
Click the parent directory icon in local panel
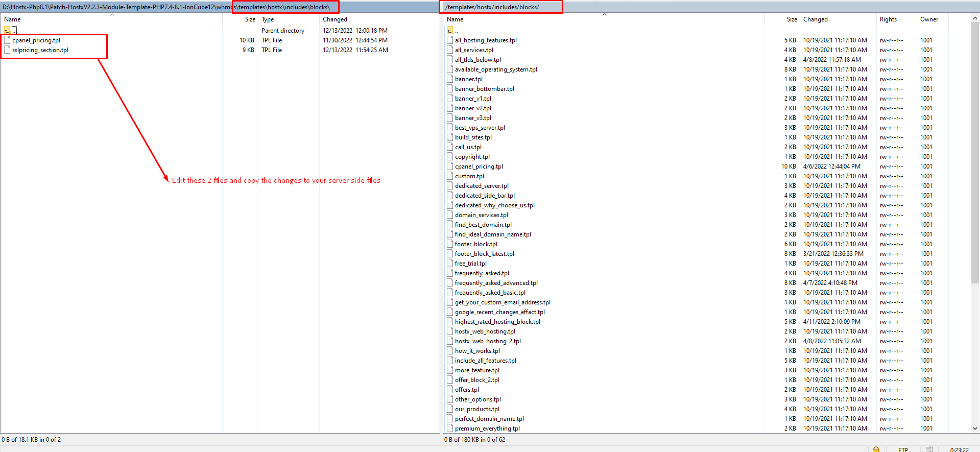[7, 30]
